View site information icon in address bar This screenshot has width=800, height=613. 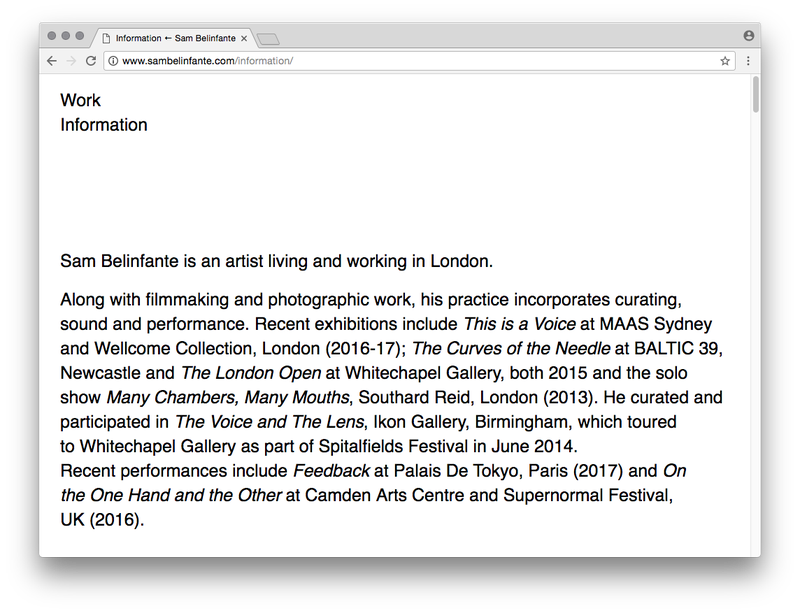[113, 61]
